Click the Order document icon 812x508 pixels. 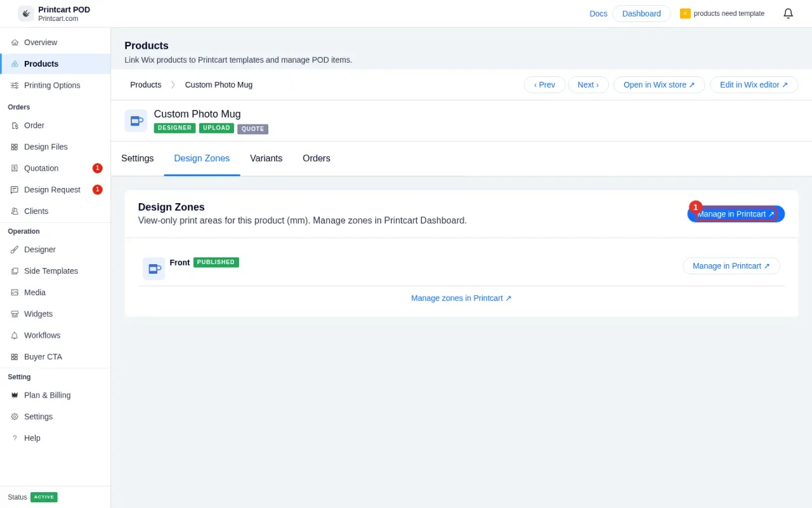tap(15, 126)
